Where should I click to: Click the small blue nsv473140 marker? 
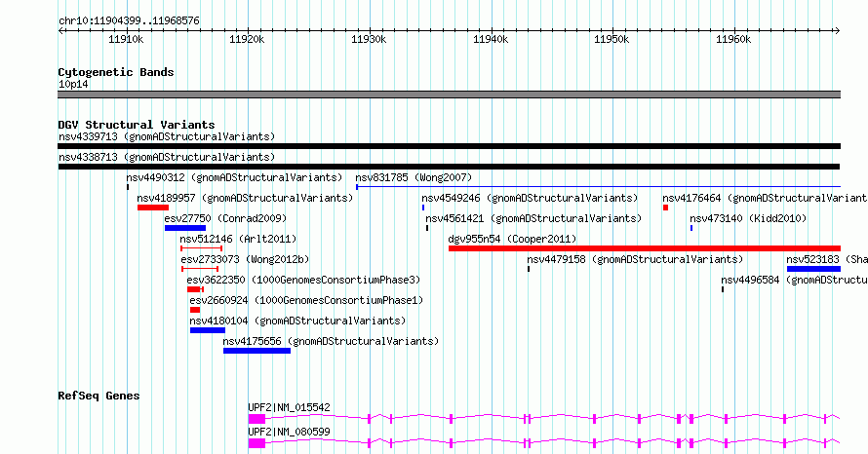[x=691, y=228]
